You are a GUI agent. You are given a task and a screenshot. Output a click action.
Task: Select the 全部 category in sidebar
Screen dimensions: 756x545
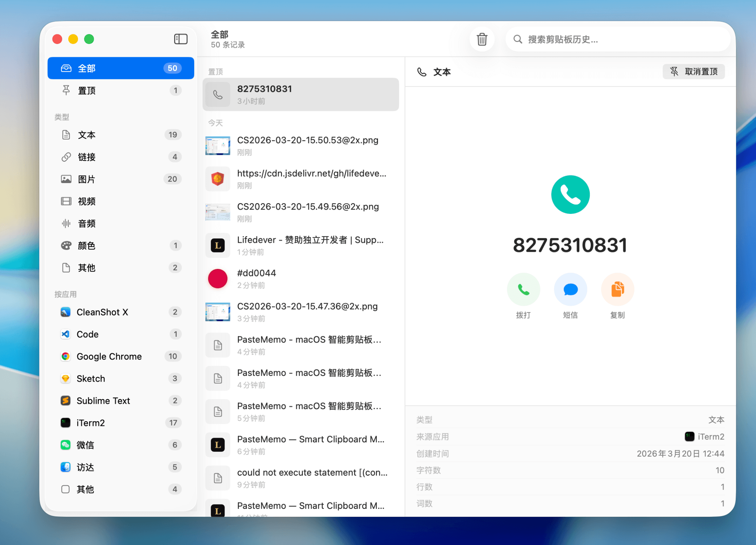121,68
